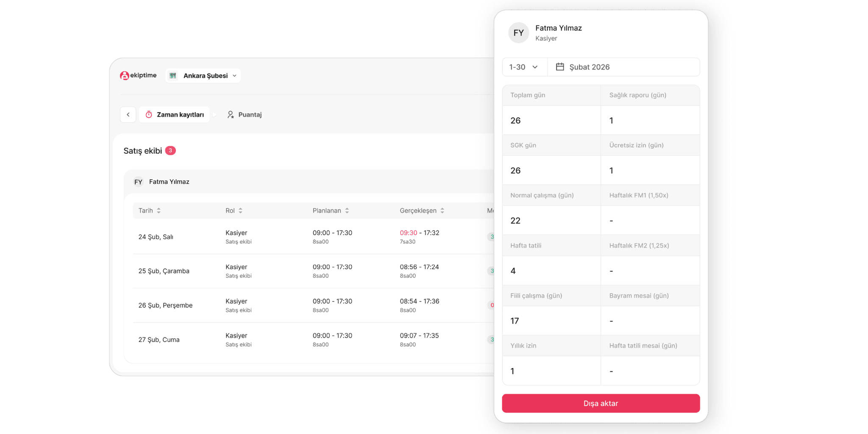Viewport: 868px width, 434px height.
Task: Click the red badge next to Satış ekibi
Action: pyautogui.click(x=170, y=150)
